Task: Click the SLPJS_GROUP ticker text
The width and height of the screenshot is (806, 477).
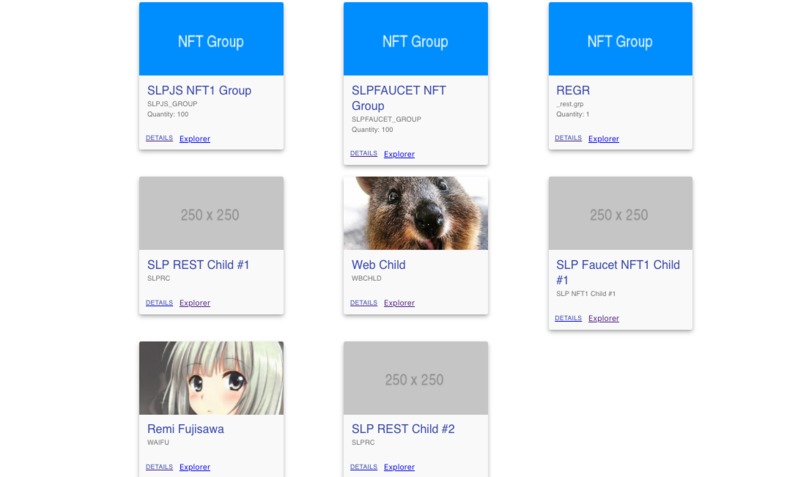Action: 172,104
